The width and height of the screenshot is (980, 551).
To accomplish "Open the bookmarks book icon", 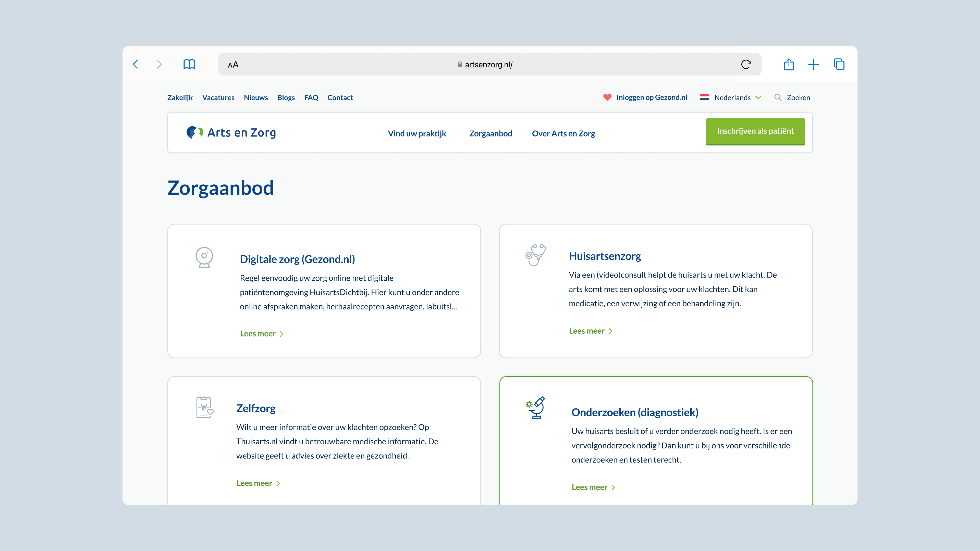I will 189,64.
